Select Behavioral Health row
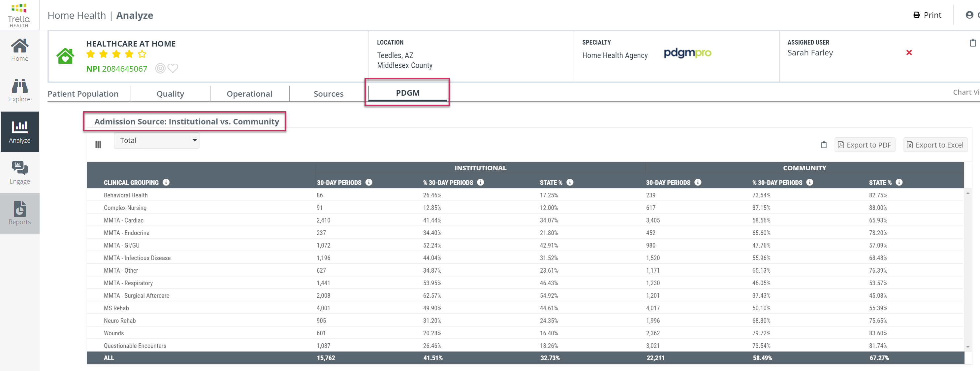This screenshot has height=371, width=980. tap(525, 195)
